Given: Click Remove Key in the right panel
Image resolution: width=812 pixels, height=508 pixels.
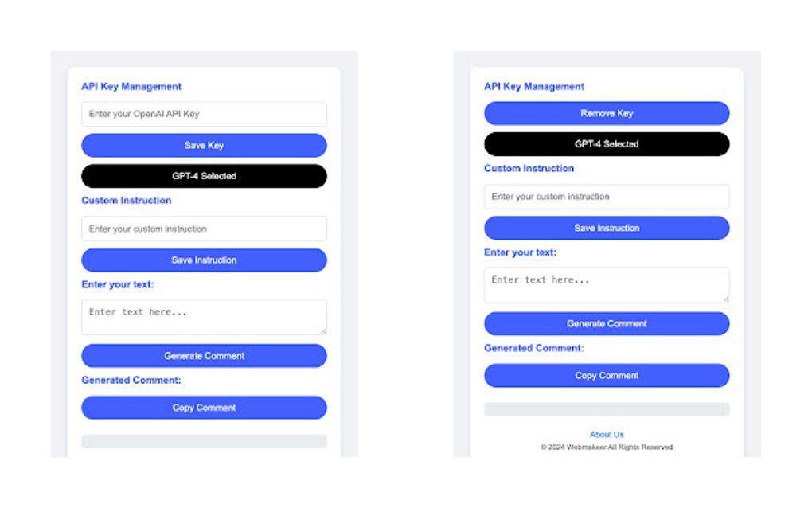Looking at the screenshot, I should pyautogui.click(x=607, y=113).
